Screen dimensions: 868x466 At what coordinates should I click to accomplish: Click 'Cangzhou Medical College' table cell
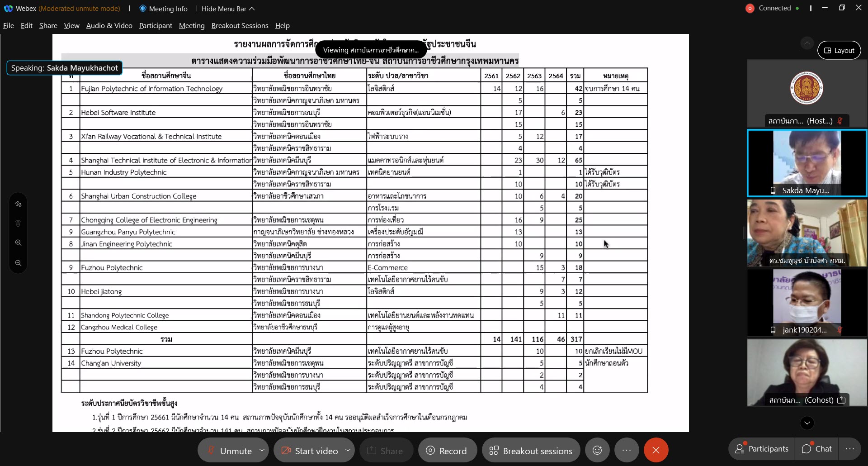[165, 327]
